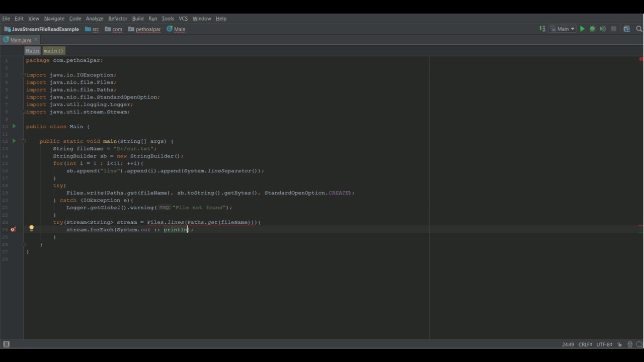Click line number 10 in gutter
The image size is (644, 362).
point(6,127)
